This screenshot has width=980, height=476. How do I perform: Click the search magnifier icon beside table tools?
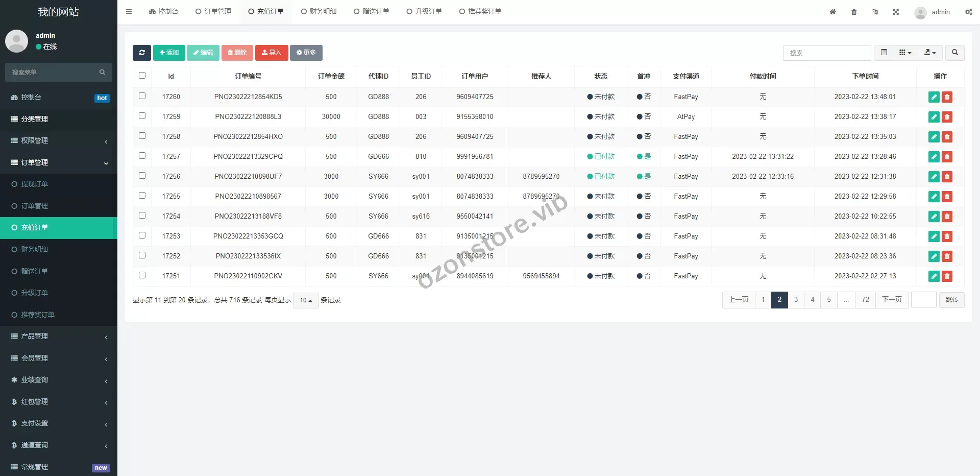pyautogui.click(x=954, y=53)
